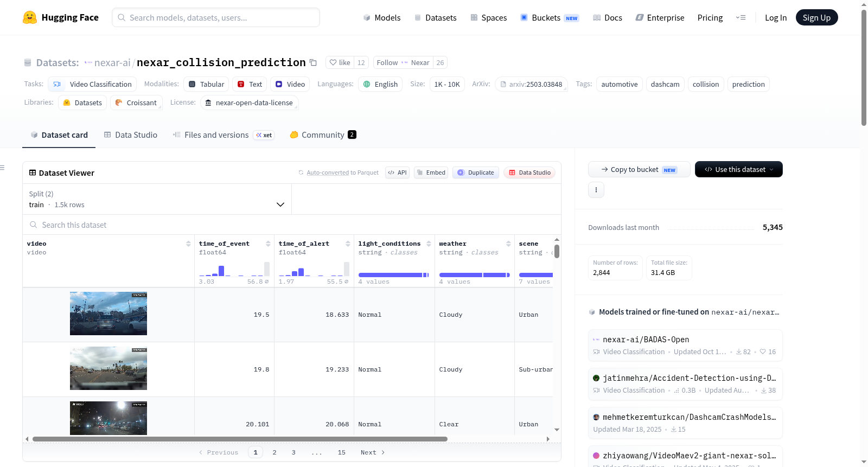This screenshot has height=467, width=868.
Task: Open the arxiv:2503.03848 paper tag
Action: tap(531, 84)
